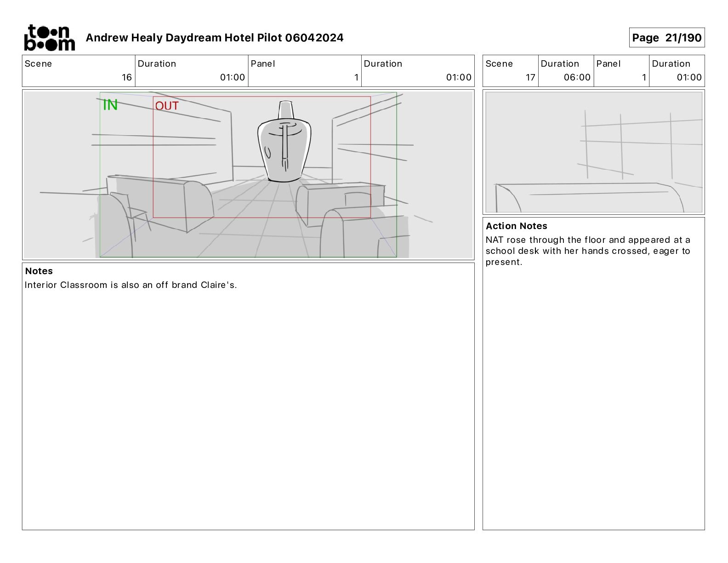
Task: Click the 'Action Notes' heading
Action: pos(517,226)
